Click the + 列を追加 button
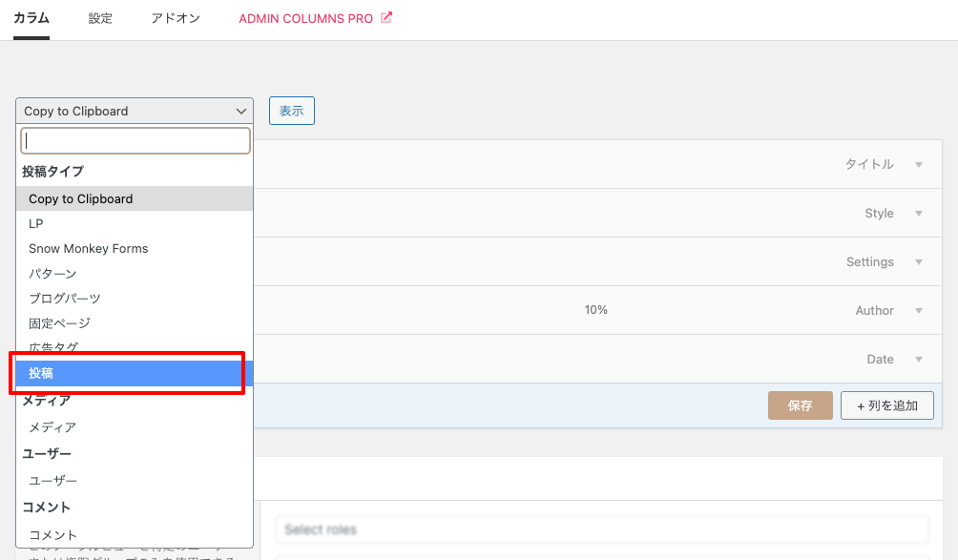Viewport: 958px width, 560px height. point(886,405)
